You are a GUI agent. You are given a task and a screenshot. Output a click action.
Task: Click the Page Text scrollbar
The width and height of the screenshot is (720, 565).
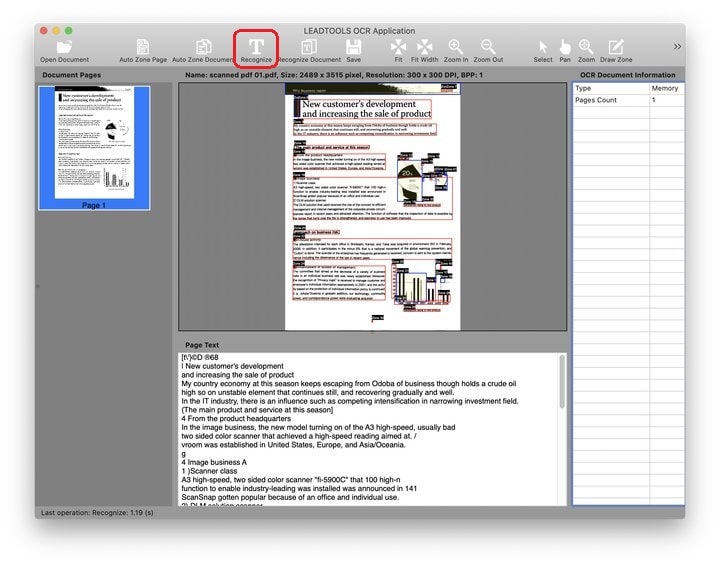(562, 381)
